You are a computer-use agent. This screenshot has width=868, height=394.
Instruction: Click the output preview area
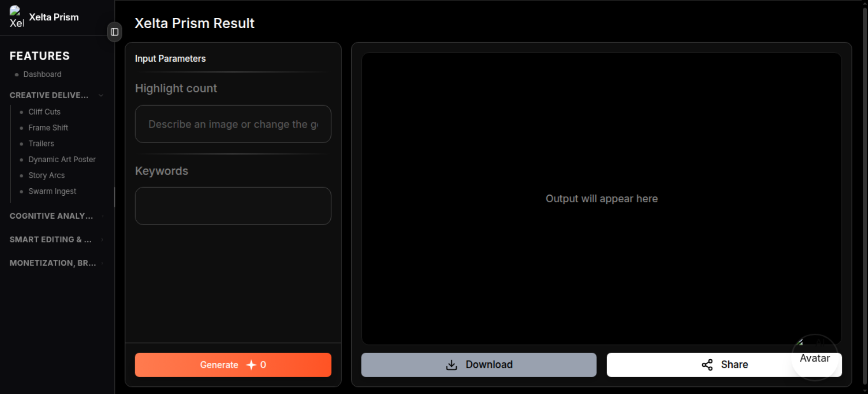pyautogui.click(x=602, y=199)
